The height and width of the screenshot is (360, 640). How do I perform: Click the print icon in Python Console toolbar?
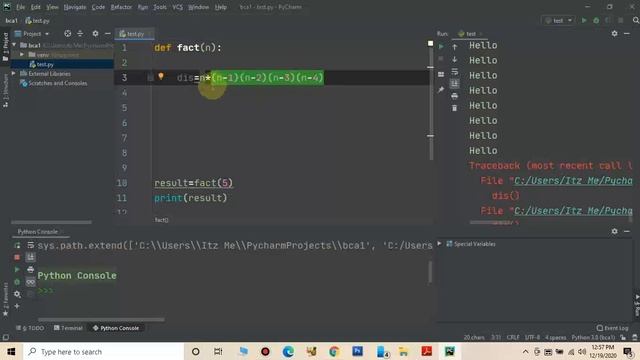point(31,269)
